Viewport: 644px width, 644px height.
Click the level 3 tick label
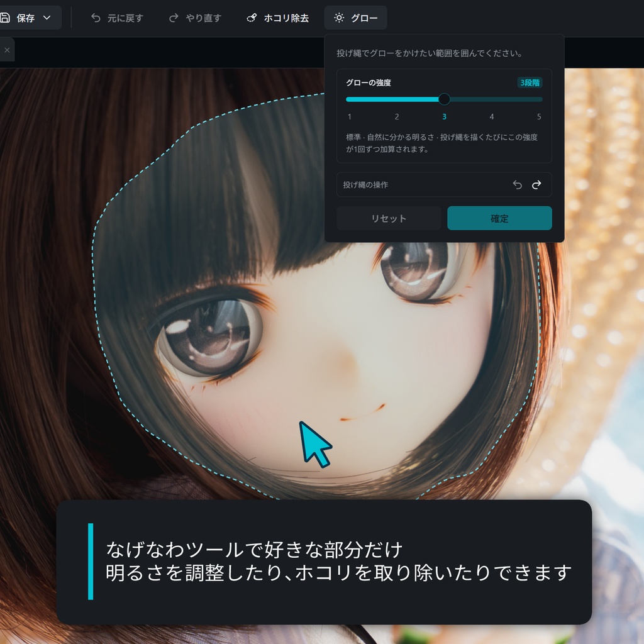pyautogui.click(x=444, y=116)
